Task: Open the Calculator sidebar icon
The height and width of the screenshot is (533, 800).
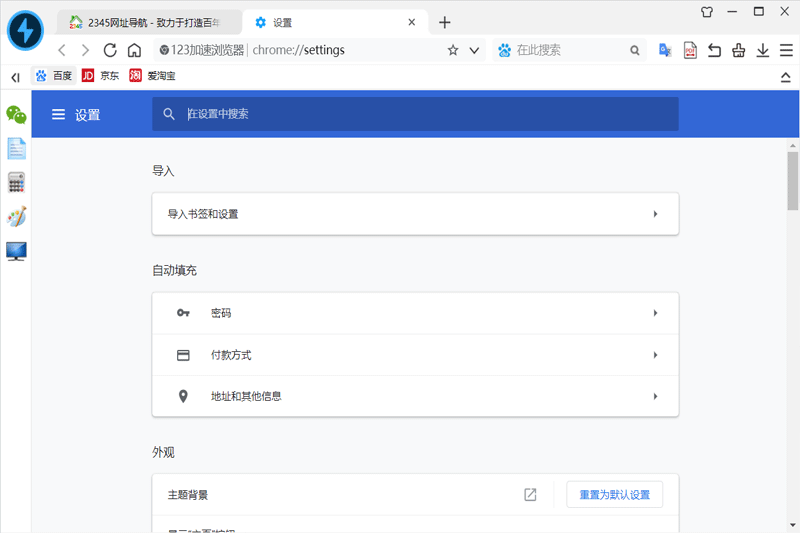Action: point(16,182)
